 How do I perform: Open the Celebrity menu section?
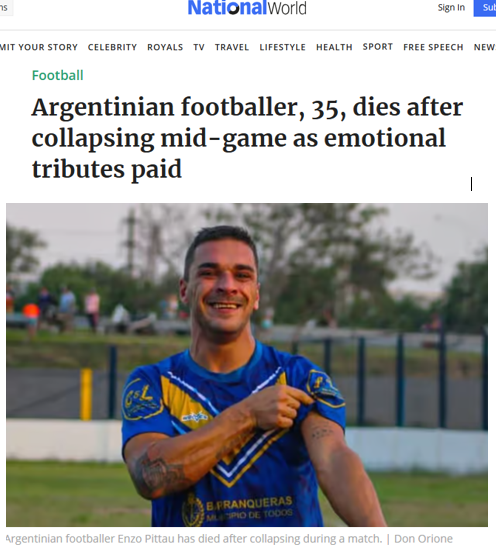pyautogui.click(x=112, y=47)
